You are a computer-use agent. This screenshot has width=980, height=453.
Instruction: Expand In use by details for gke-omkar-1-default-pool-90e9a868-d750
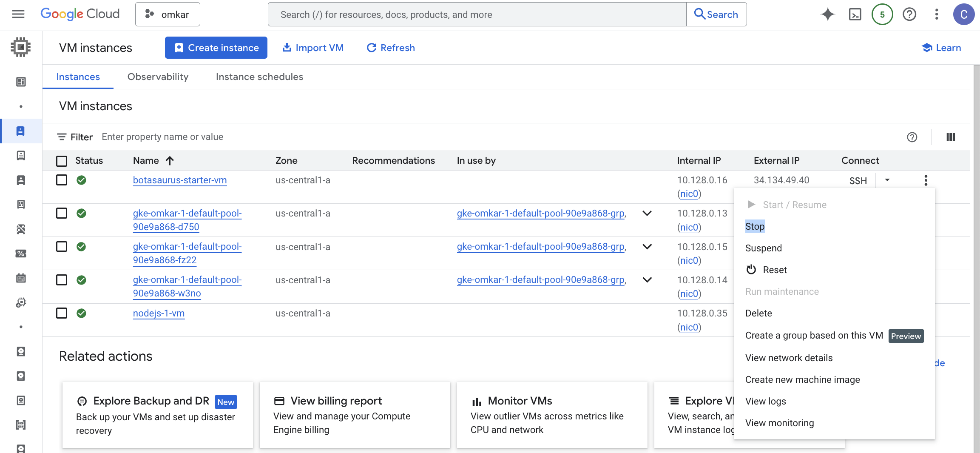coord(647,213)
